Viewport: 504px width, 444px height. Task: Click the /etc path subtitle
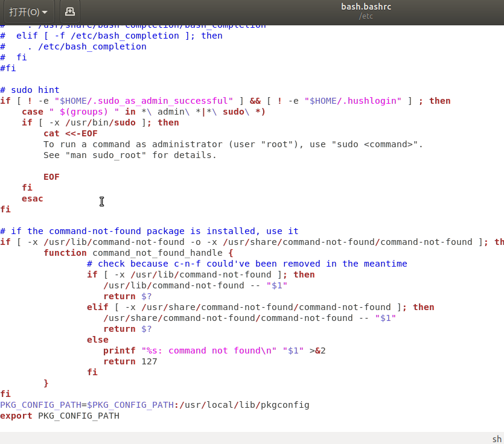pos(366,16)
